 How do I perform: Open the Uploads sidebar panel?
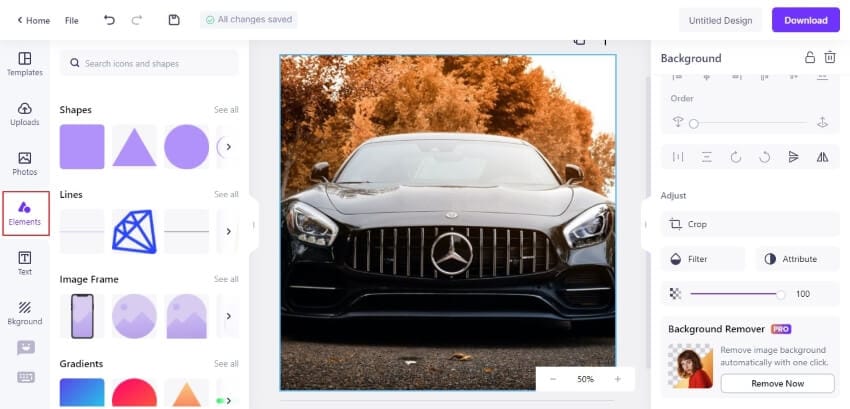[x=25, y=114]
